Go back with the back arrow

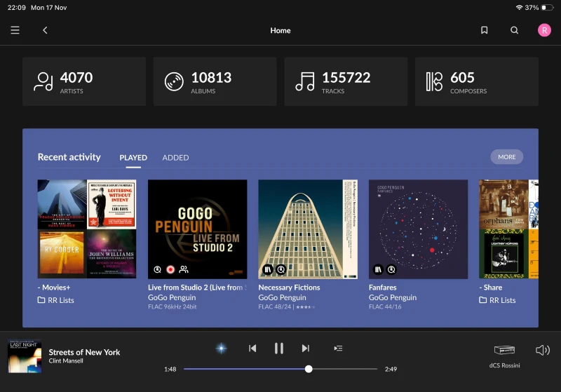pos(45,30)
